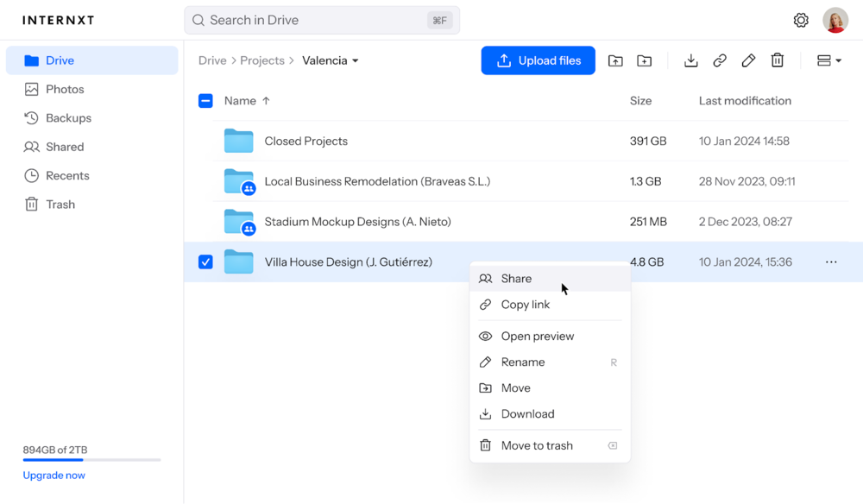Open settings with the gear icon

coord(801,20)
